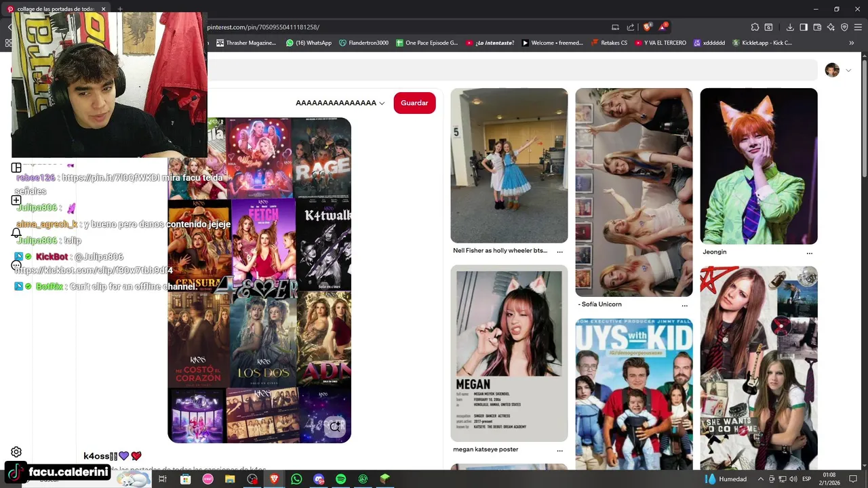The width and height of the screenshot is (868, 488).
Task: Click the share page icon in address bar
Action: 631,27
